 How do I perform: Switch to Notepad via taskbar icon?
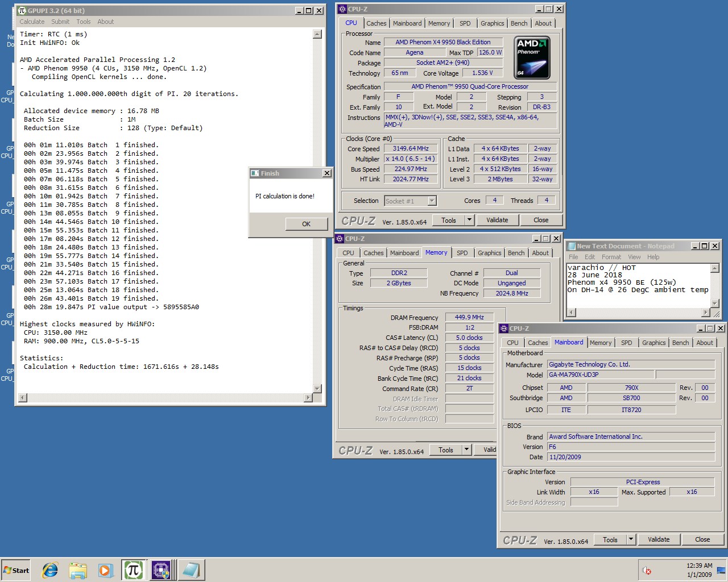point(191,570)
